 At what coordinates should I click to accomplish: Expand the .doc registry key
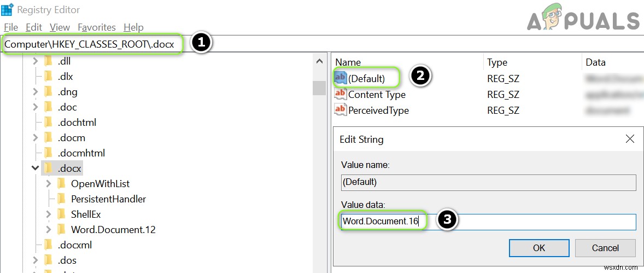(x=36, y=107)
